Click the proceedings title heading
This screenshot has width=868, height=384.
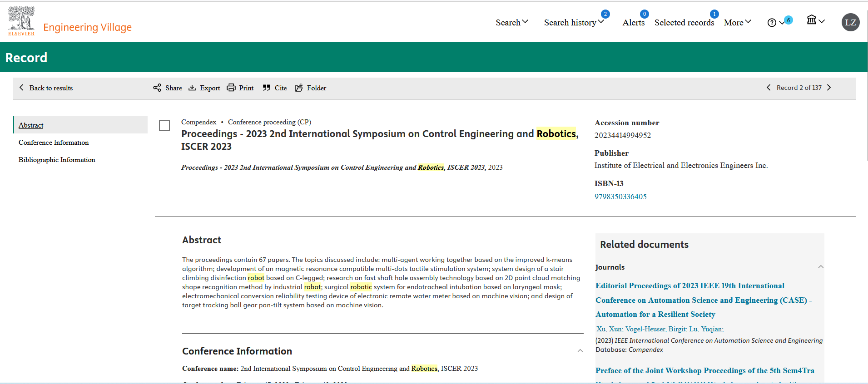click(380, 140)
